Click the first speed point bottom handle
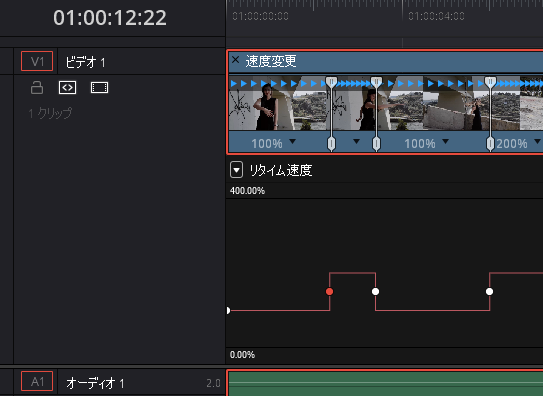The image size is (543, 396). coord(331,144)
